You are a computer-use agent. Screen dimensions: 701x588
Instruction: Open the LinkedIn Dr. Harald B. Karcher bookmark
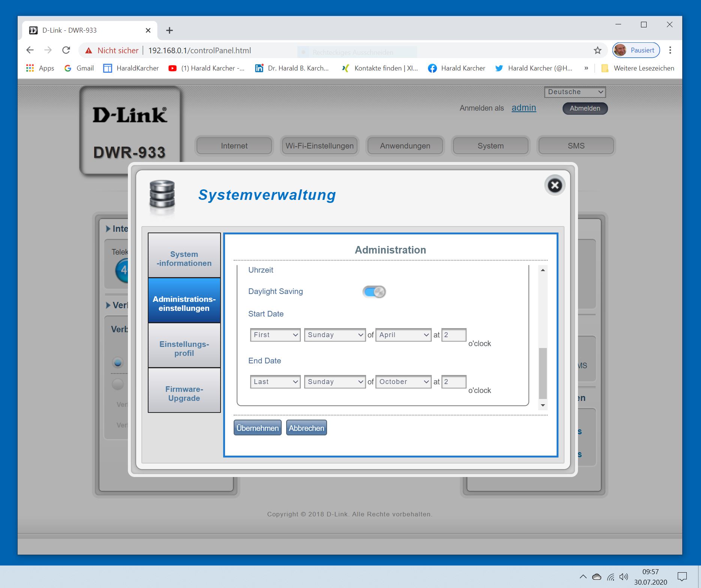click(x=292, y=68)
